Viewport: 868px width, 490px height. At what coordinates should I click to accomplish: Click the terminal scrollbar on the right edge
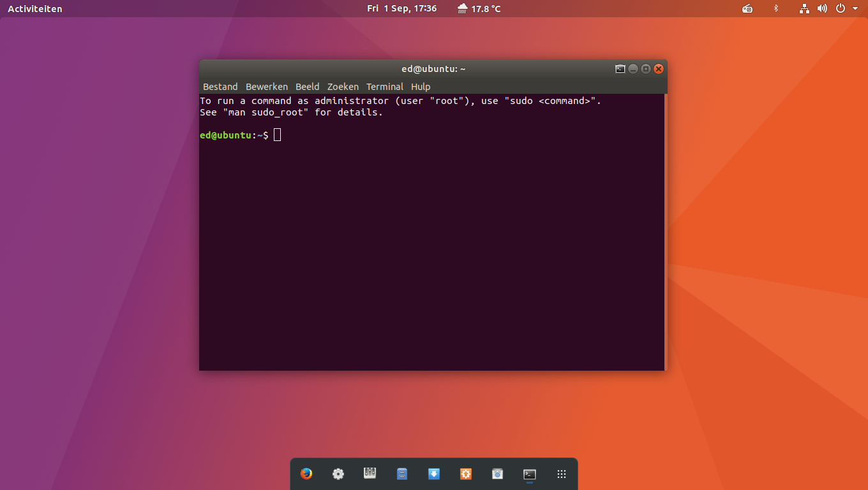(x=666, y=232)
